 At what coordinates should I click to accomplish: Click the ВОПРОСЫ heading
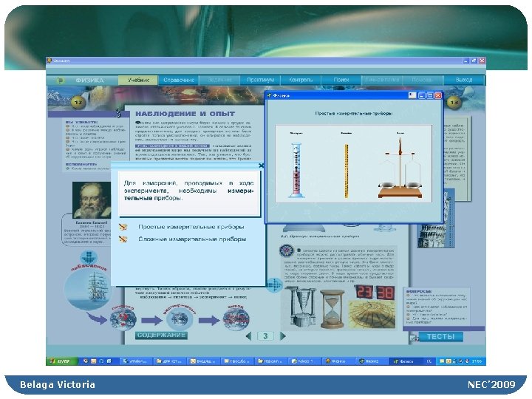pos(419,291)
